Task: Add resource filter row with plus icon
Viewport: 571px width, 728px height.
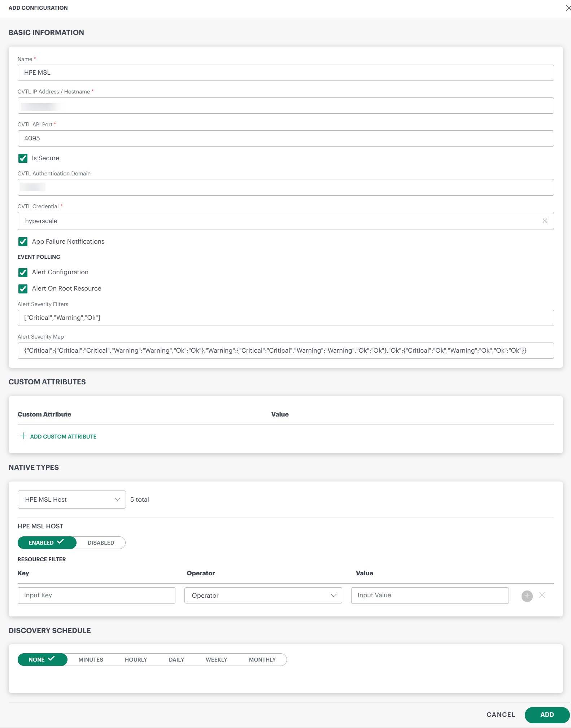Action: tap(527, 596)
